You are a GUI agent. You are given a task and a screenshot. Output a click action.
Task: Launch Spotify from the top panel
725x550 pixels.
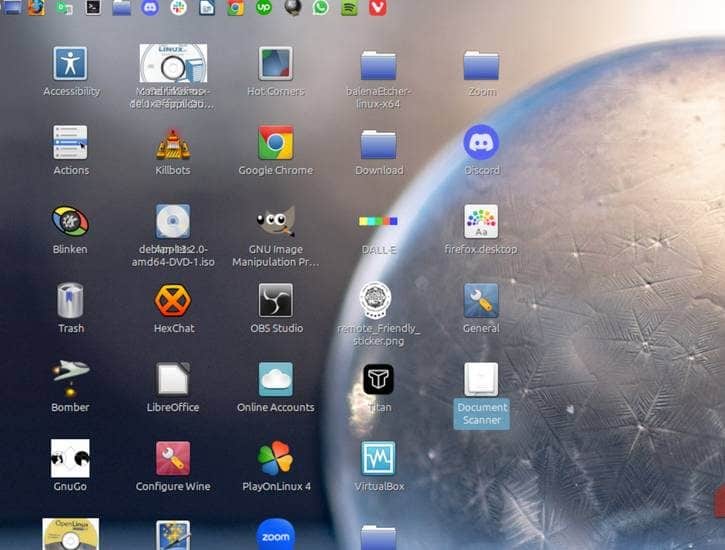[x=350, y=7]
